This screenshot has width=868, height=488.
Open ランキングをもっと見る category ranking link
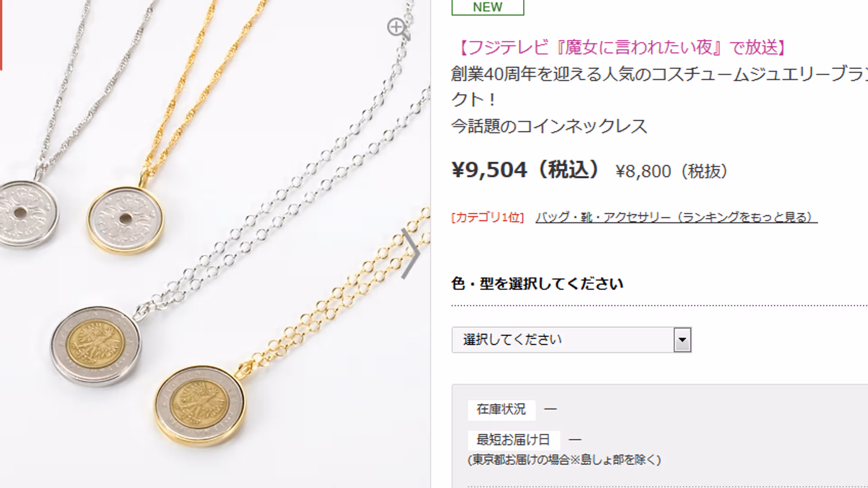[676, 217]
